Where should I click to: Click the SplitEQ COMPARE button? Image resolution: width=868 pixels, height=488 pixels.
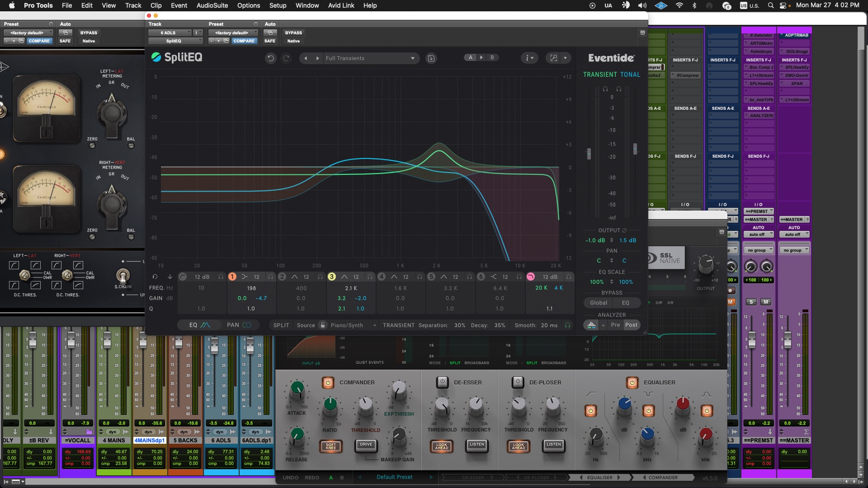244,41
